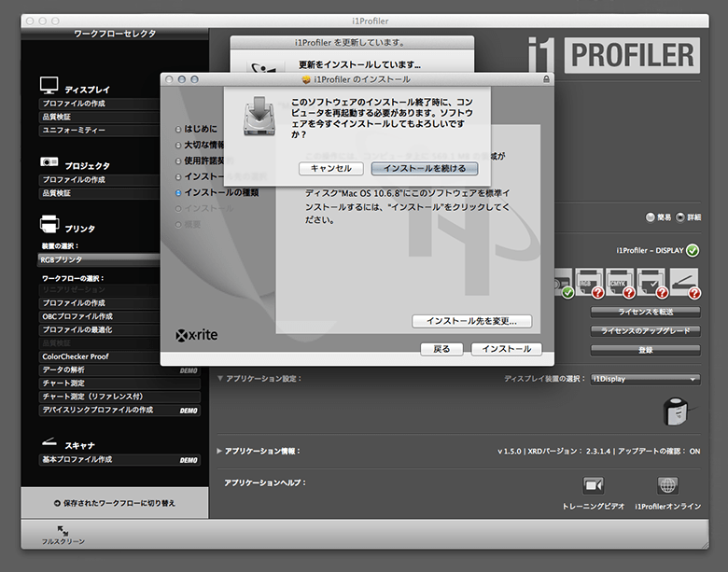Viewport: 728px width, 572px height.
Task: Select the 詳細 (advanced) mode radio button
Action: click(x=679, y=216)
